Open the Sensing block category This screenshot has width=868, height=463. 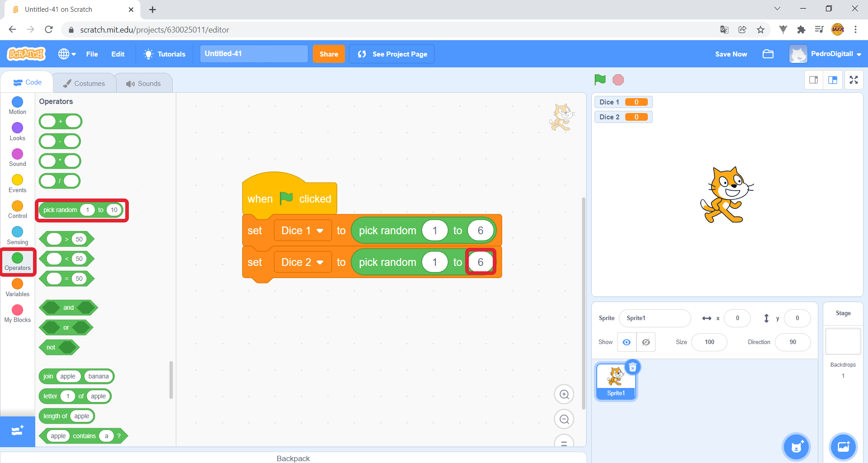[18, 236]
